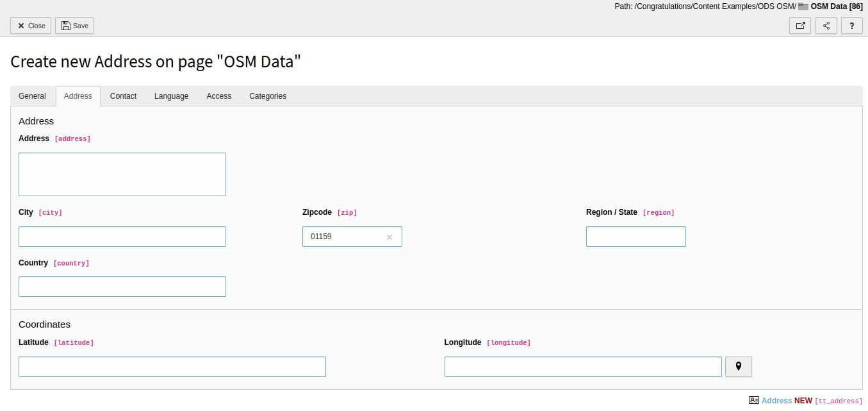This screenshot has height=411, width=868.
Task: Click the [city] field name tag
Action: click(x=51, y=213)
